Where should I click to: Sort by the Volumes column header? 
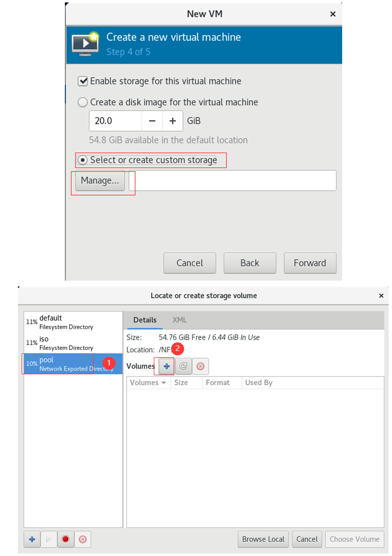[x=148, y=383]
